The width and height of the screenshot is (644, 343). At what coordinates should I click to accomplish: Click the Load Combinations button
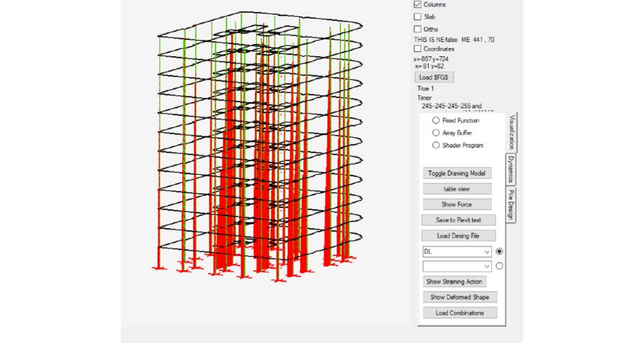click(460, 313)
